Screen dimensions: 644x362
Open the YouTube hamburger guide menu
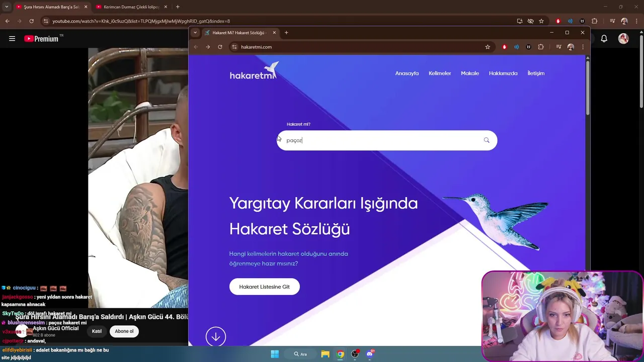tap(12, 39)
